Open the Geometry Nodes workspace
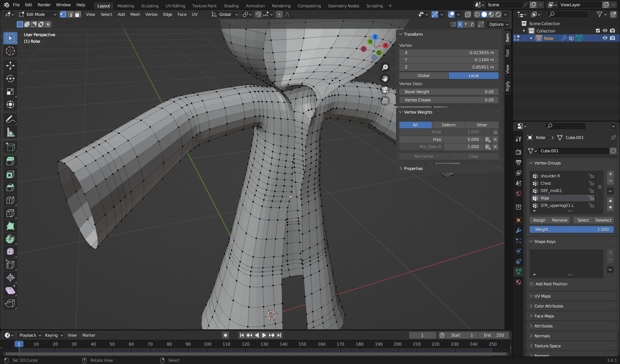This screenshot has width=620, height=364. coord(343,6)
